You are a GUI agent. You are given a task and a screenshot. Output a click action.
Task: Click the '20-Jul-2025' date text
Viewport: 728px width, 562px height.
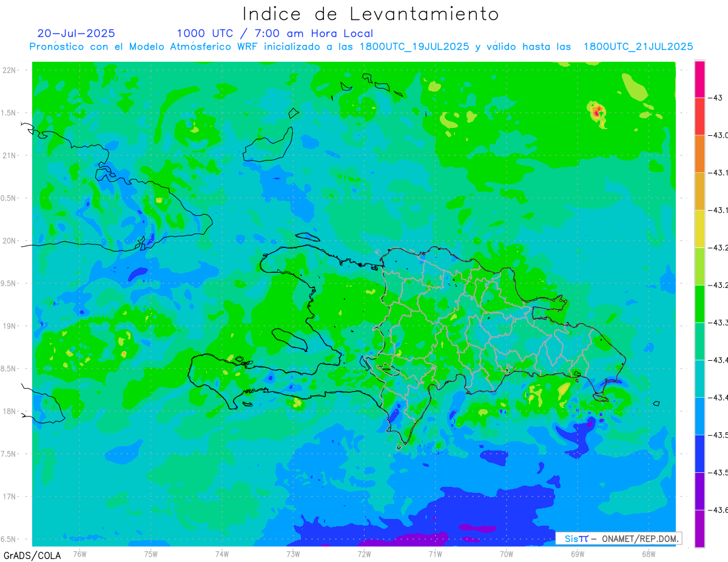click(x=76, y=33)
